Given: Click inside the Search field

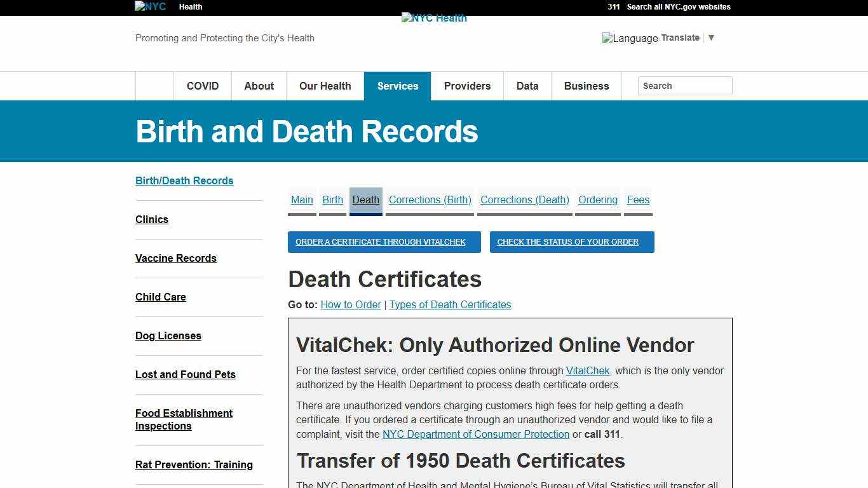Looking at the screenshot, I should (685, 86).
